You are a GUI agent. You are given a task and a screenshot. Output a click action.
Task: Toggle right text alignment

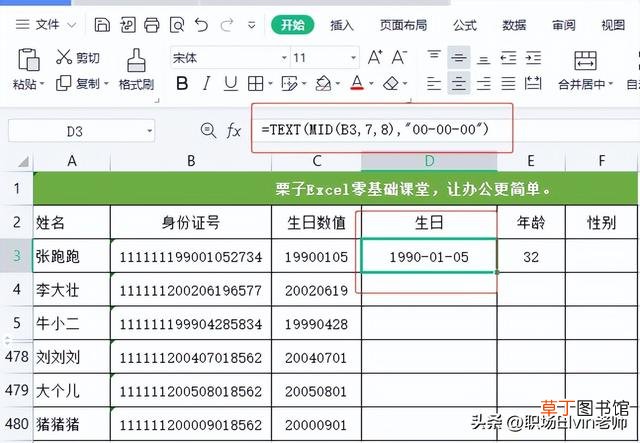484,84
